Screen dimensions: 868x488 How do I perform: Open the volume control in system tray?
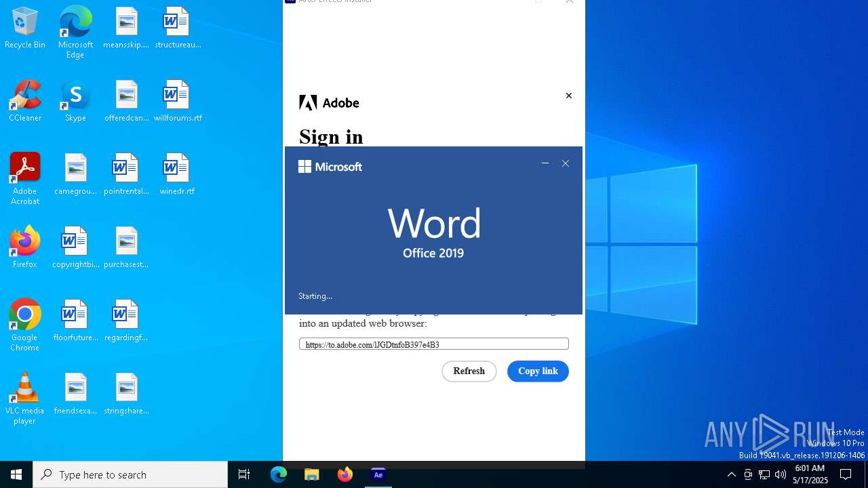781,474
